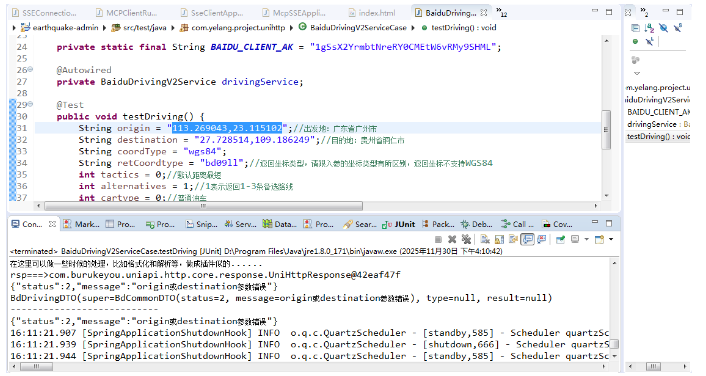Viewport: 706px width, 376px height.
Task: Show hidden views list beside Outline
Action: tap(644, 12)
